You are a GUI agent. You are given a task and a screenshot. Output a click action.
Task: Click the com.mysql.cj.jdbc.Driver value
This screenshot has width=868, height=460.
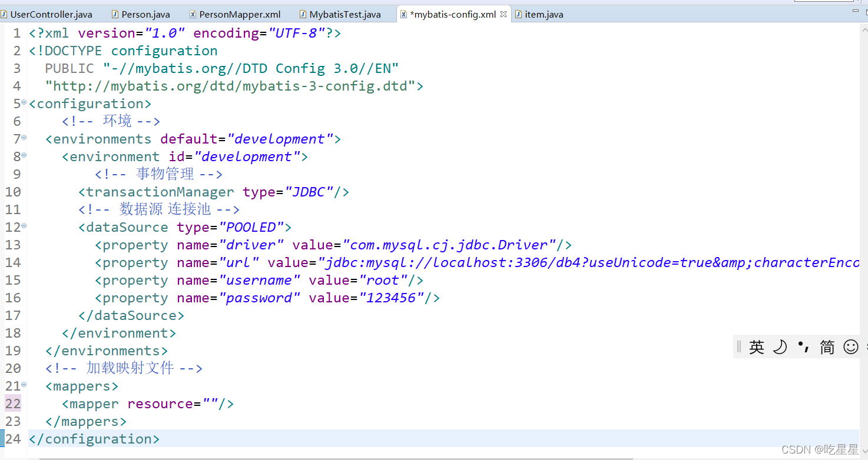point(449,245)
